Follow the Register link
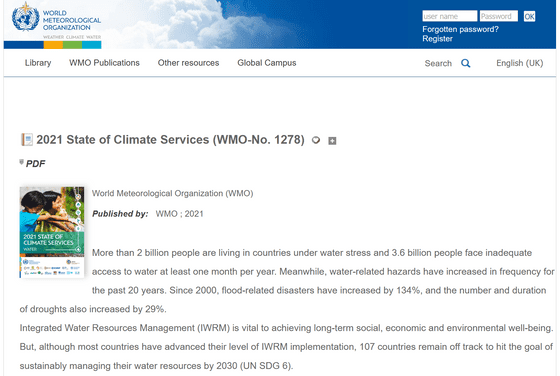The image size is (560, 376). pos(438,39)
